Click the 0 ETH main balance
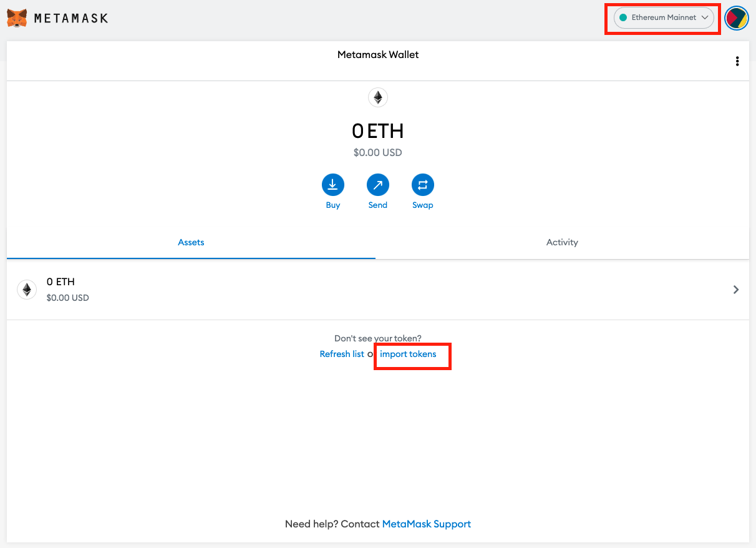The height and width of the screenshot is (548, 756). pyautogui.click(x=378, y=131)
